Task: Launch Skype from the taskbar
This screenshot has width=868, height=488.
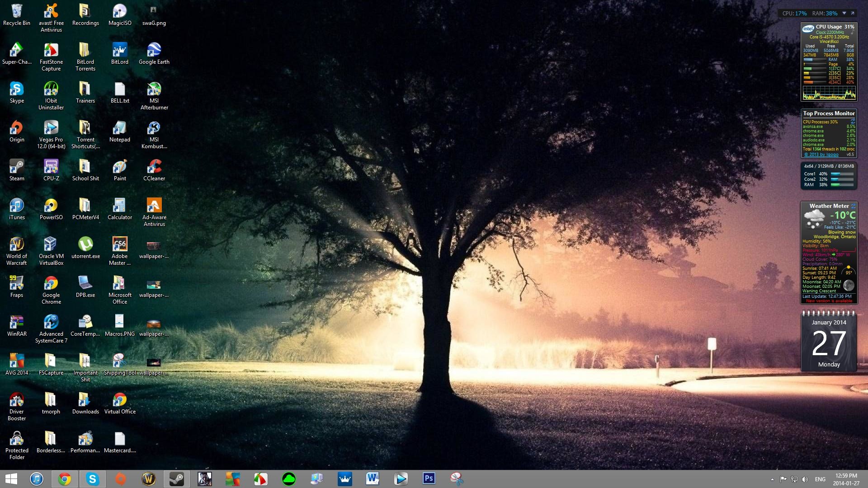Action: pyautogui.click(x=92, y=479)
